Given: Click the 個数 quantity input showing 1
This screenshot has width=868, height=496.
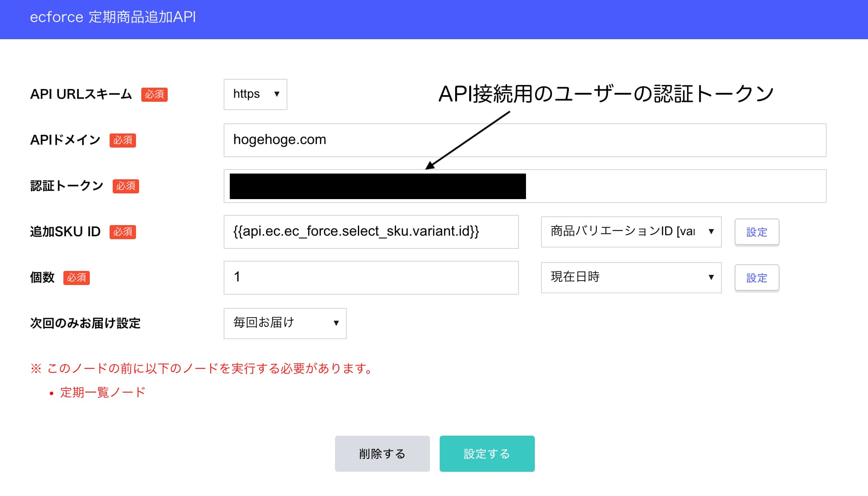Looking at the screenshot, I should click(371, 278).
